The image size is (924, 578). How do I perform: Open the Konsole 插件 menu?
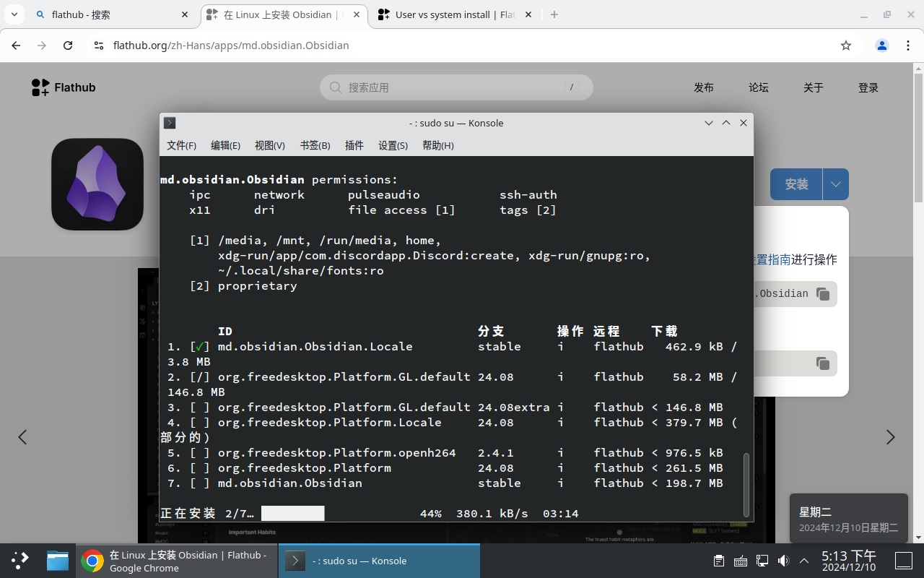coord(354,145)
